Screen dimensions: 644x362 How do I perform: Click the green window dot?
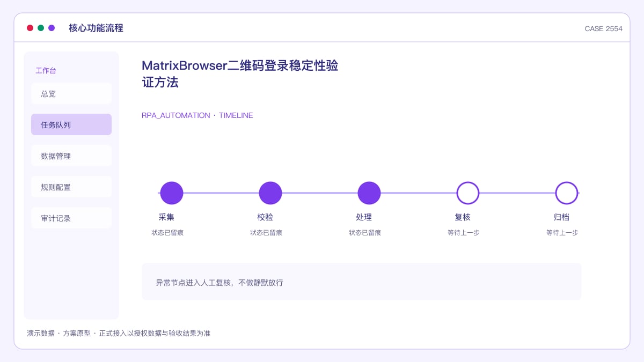[x=41, y=28]
